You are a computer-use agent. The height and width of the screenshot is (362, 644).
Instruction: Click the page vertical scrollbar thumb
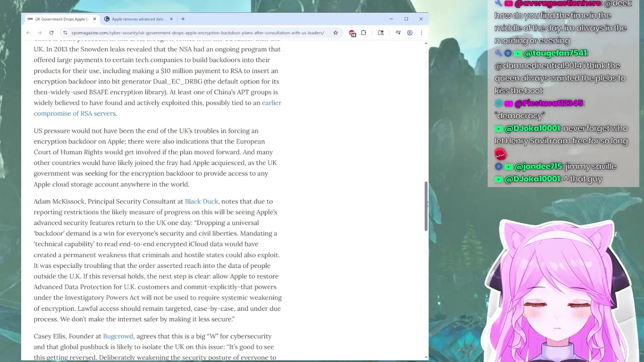426,207
